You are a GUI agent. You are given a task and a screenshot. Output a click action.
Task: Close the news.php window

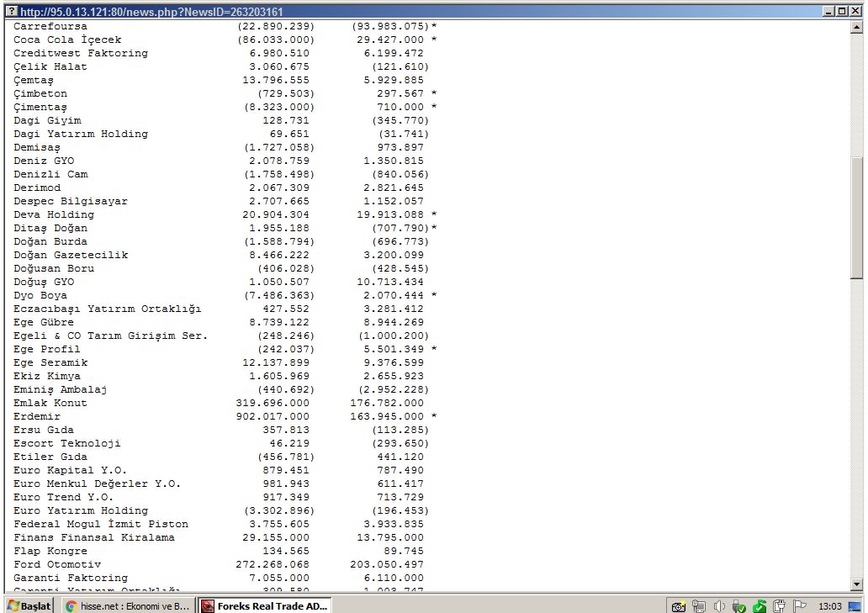[x=855, y=11]
